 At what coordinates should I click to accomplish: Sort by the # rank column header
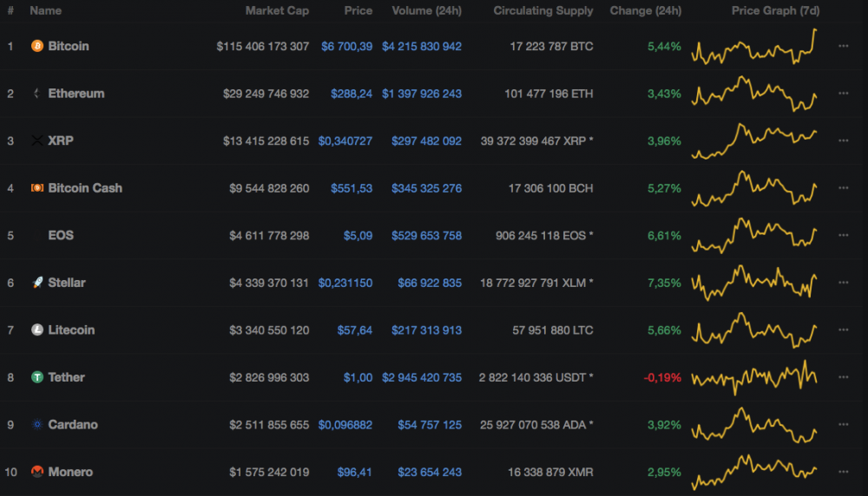point(10,10)
